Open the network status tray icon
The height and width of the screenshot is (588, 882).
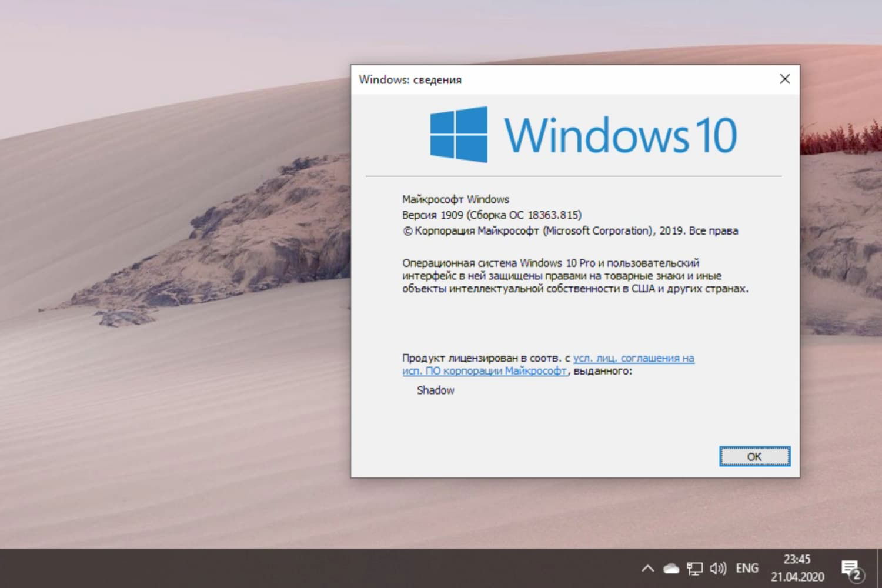pyautogui.click(x=694, y=568)
